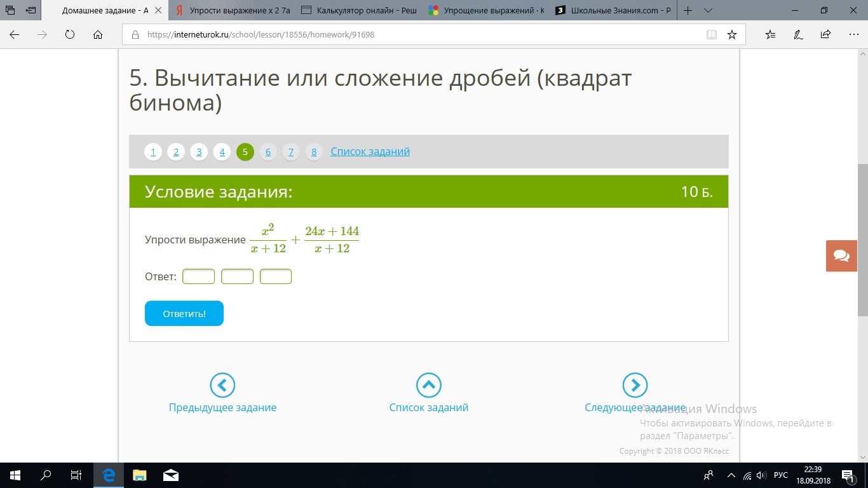Show tabs you've set aside
The width and height of the screenshot is (868, 488).
coord(10,10)
